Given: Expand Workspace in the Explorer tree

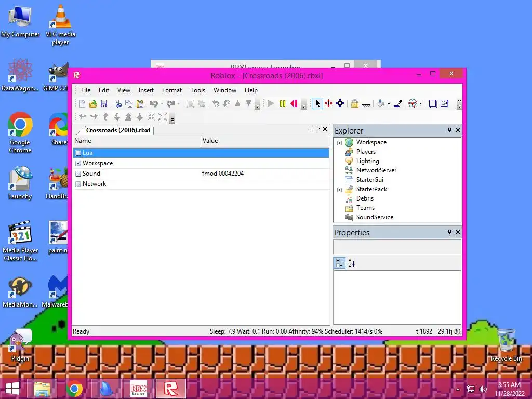Looking at the screenshot, I should [x=339, y=143].
